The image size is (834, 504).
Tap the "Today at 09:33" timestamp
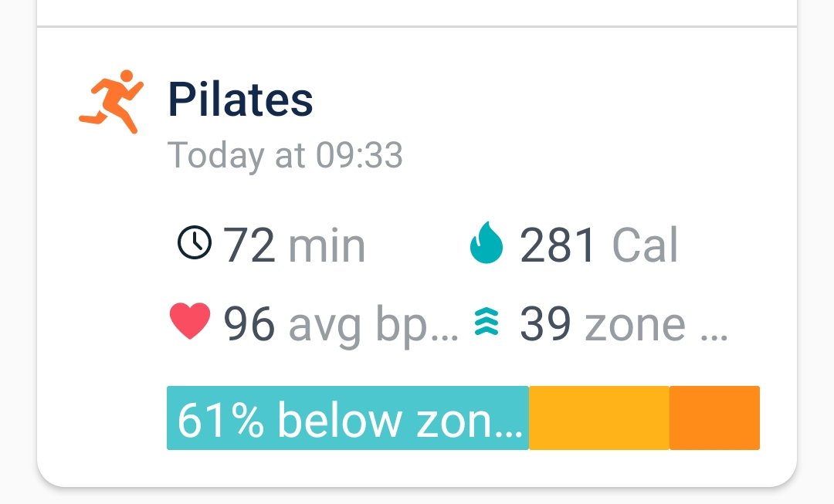[285, 155]
